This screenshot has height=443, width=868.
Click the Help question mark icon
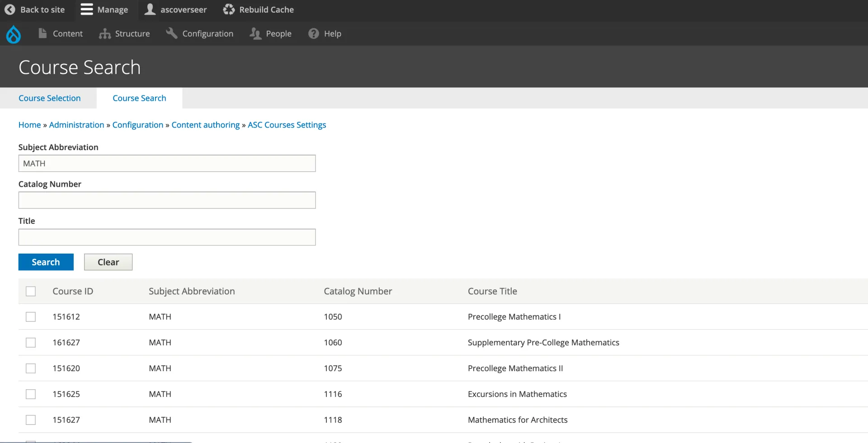(313, 33)
